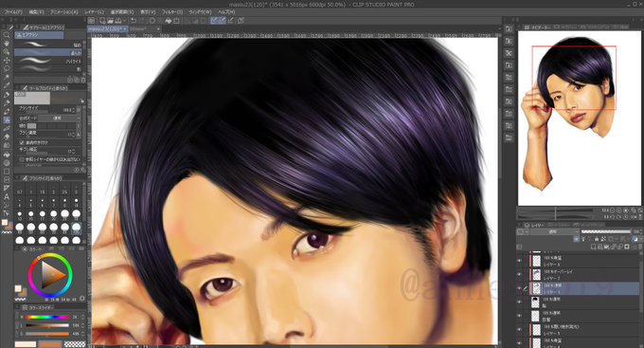Viewport: 644px width, 348px height.
Task: Toggle 参照レイヤーの線からはみ出さない checkbox
Action: coord(22,159)
